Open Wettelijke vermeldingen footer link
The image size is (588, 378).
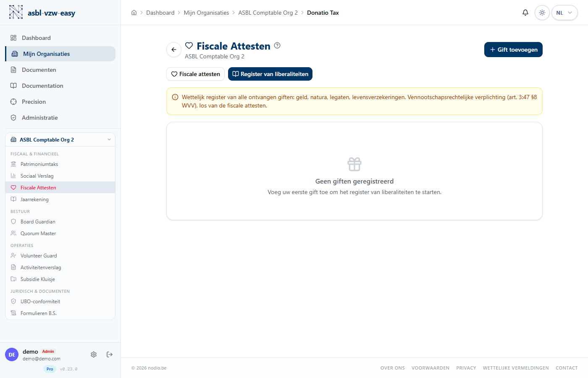coord(516,368)
